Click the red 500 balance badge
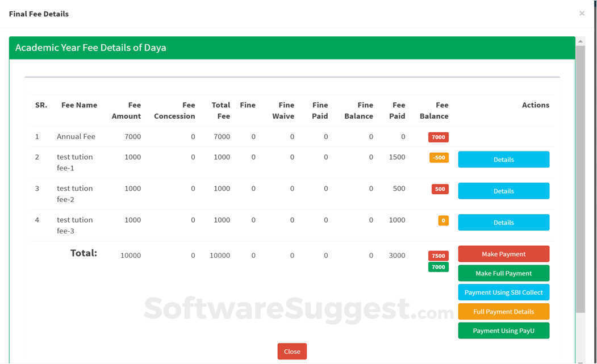 click(439, 189)
